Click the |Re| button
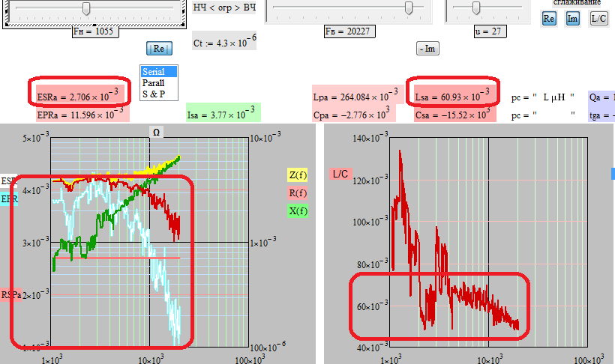 click(159, 49)
